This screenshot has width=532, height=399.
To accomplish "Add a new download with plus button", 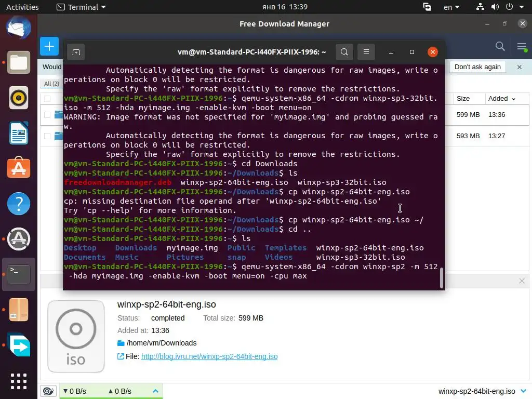I will tap(49, 46).
